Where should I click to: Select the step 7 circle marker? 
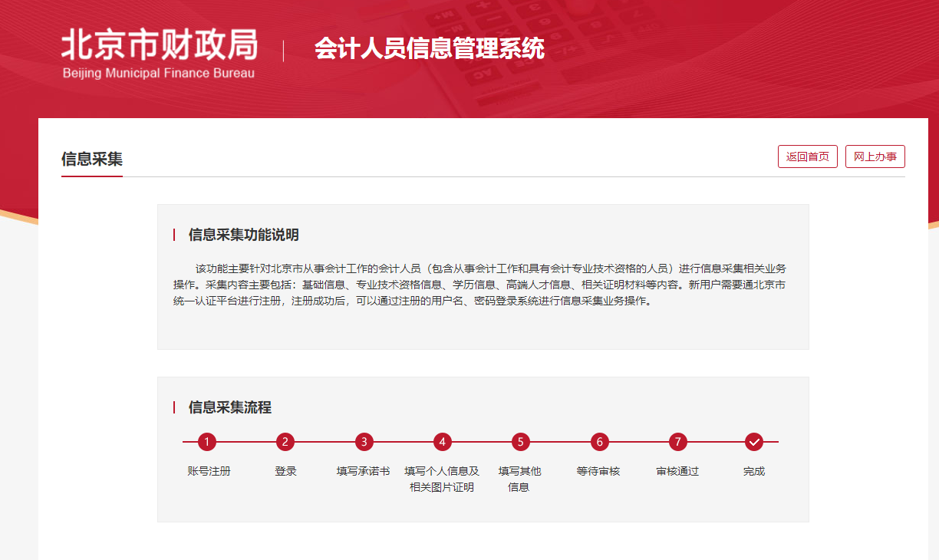click(677, 442)
